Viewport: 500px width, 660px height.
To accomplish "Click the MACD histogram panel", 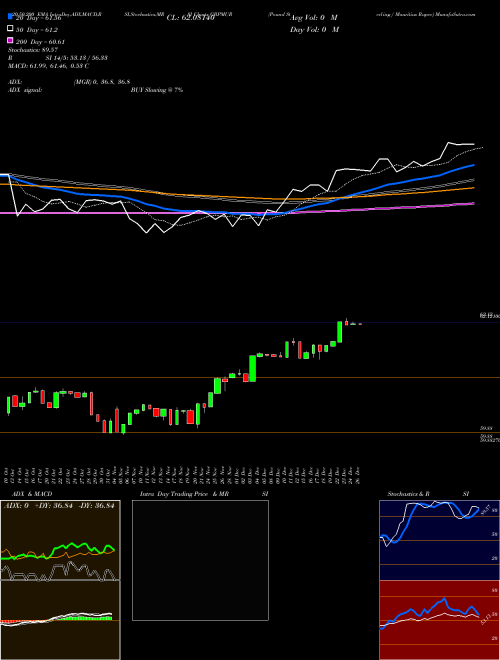I will click(60, 620).
